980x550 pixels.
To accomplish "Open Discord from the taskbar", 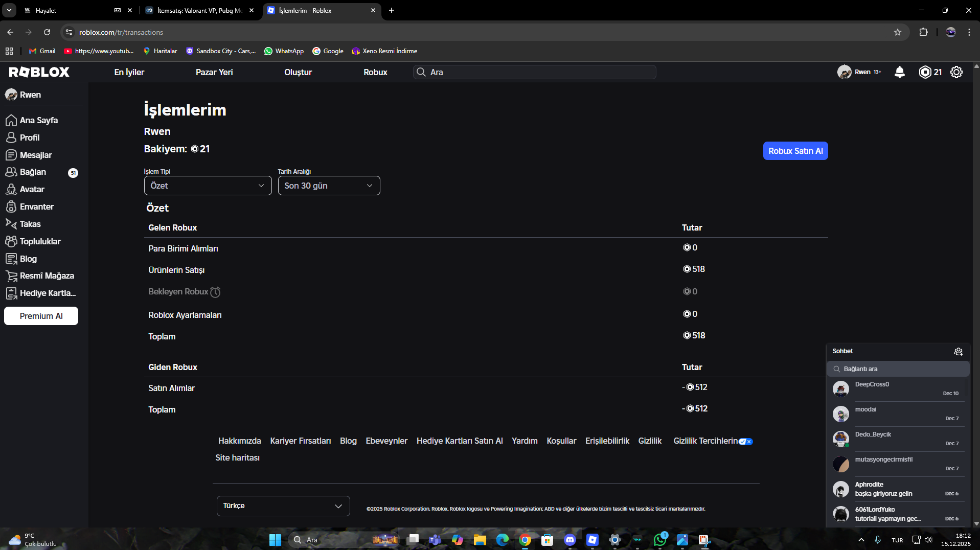I will 570,540.
